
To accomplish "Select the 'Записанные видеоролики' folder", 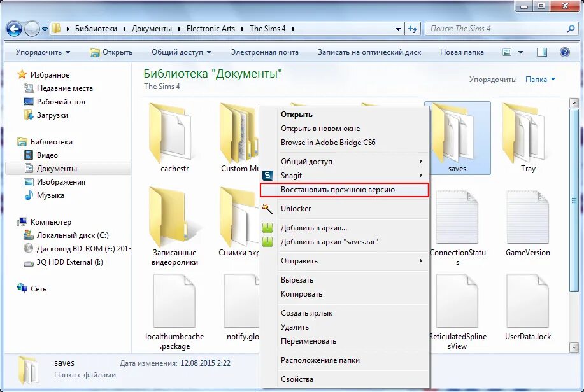I will pos(174,227).
